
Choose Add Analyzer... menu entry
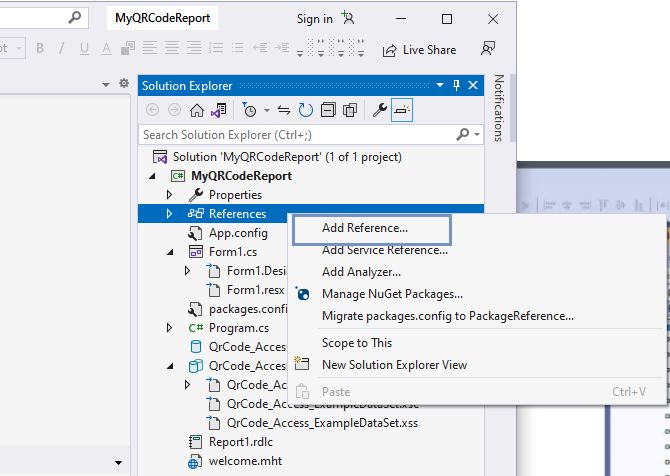(x=361, y=272)
